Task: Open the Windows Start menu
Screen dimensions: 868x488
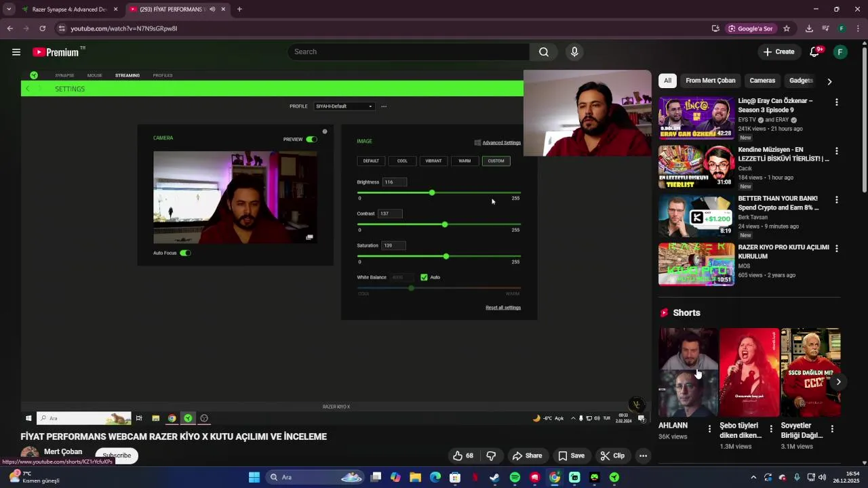Action: pos(254,477)
